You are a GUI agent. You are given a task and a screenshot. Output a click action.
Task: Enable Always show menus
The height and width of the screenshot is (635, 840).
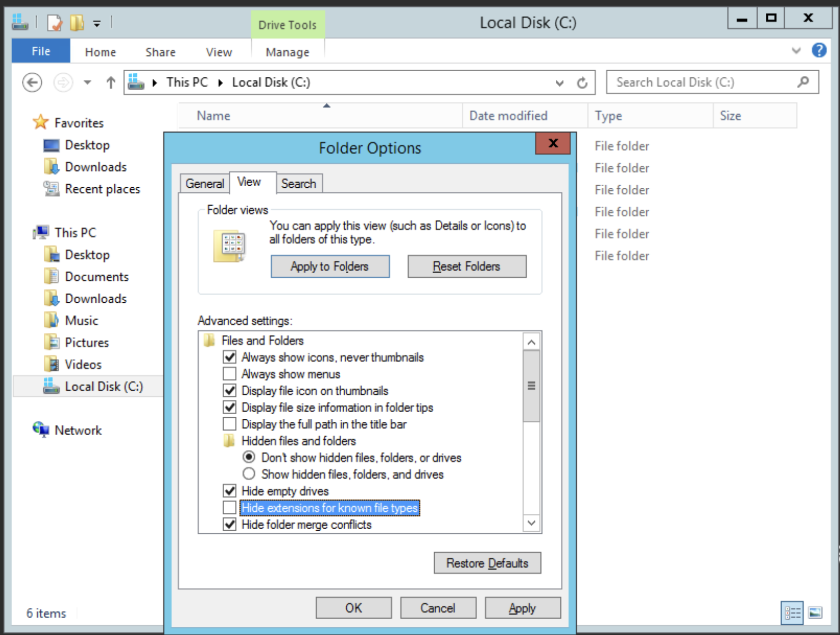click(229, 373)
